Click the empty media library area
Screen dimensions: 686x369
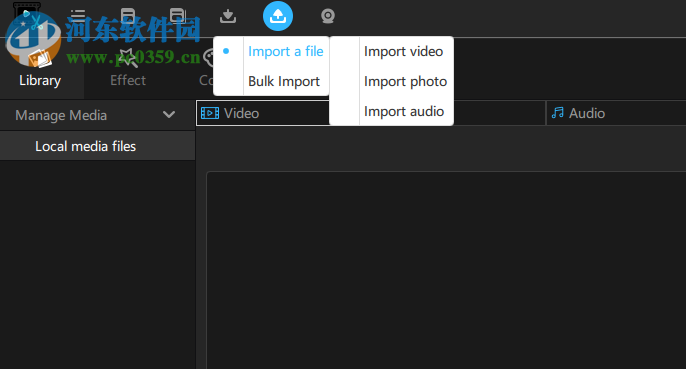tap(446, 270)
